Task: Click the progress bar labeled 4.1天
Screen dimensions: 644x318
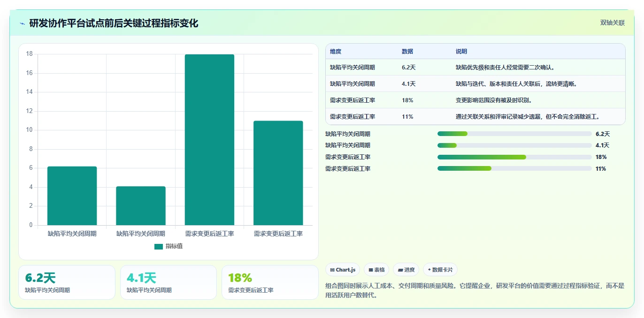Action: [514, 145]
